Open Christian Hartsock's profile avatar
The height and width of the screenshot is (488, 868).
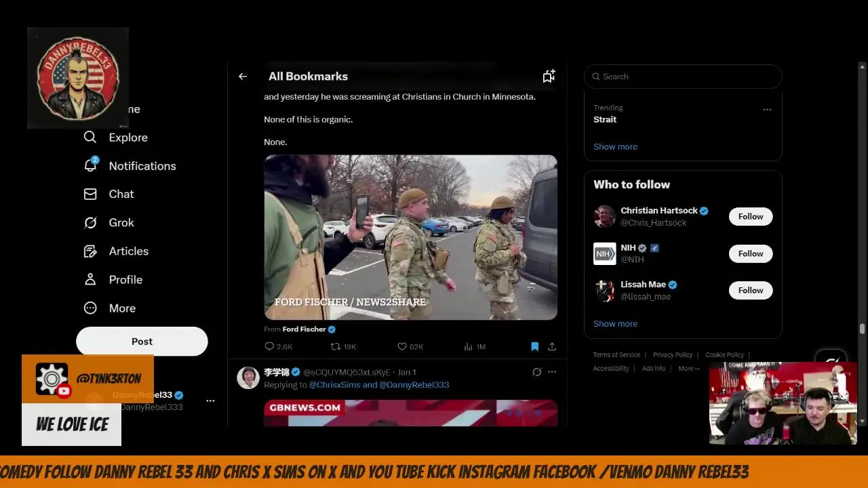pos(605,216)
